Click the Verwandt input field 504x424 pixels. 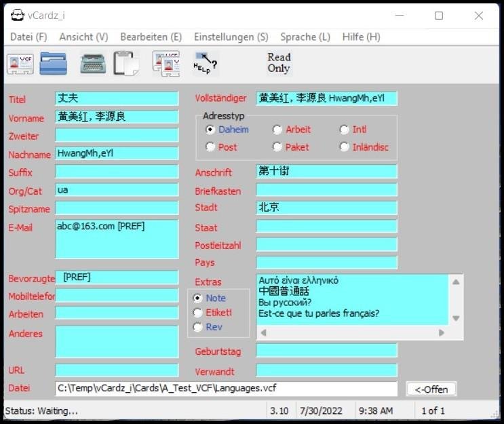[326, 370]
